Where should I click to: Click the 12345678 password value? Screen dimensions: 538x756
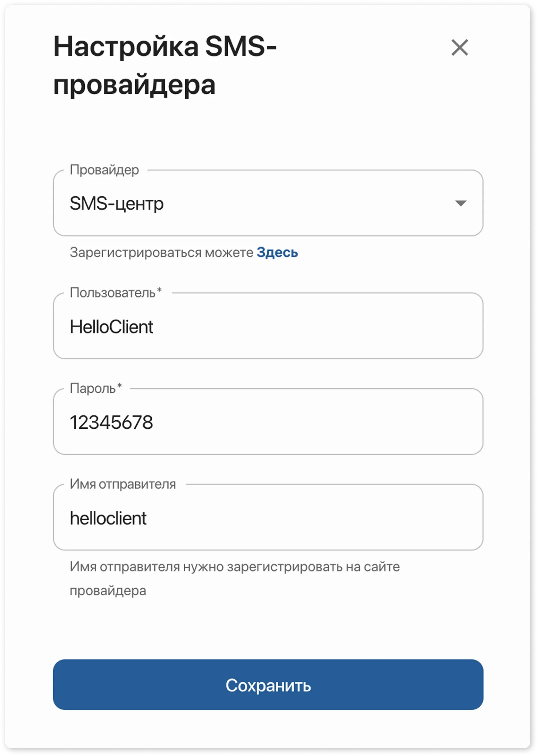coord(111,423)
